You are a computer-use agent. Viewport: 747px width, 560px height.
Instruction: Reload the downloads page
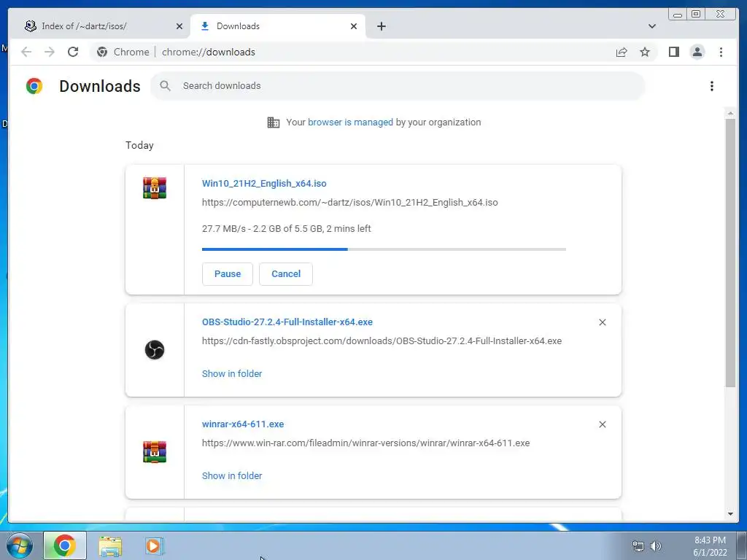(x=73, y=52)
